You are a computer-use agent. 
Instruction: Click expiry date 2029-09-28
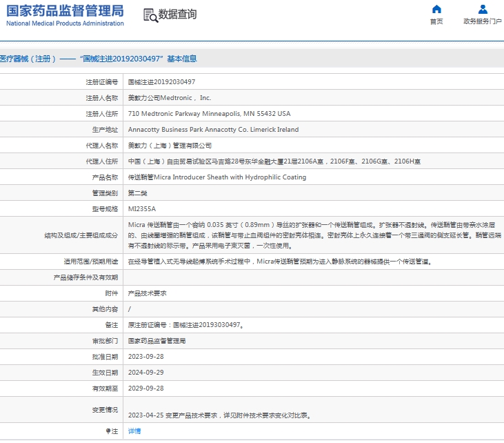pos(146,388)
